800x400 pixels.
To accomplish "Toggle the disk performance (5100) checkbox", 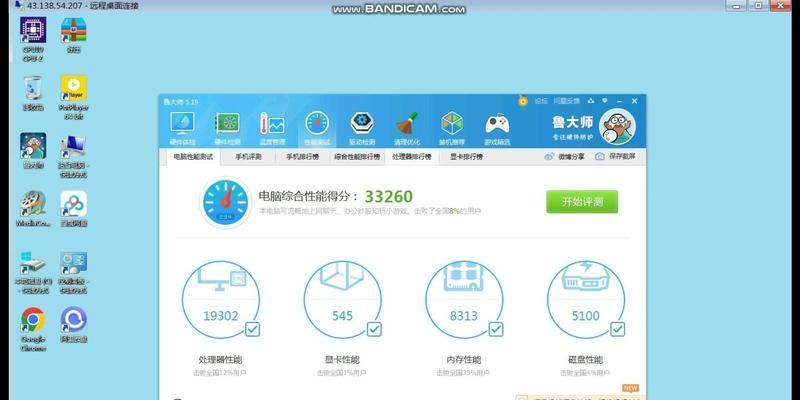I will 617,329.
